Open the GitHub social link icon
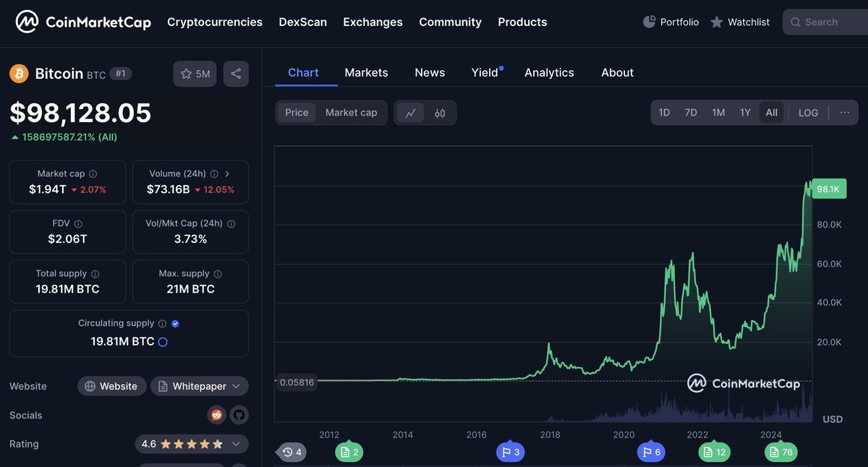This screenshot has height=467, width=868. coord(239,415)
